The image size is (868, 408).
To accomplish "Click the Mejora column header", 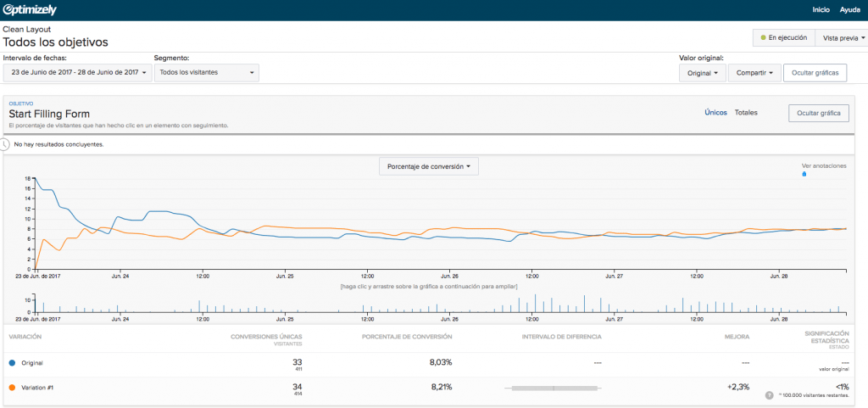I will point(737,336).
